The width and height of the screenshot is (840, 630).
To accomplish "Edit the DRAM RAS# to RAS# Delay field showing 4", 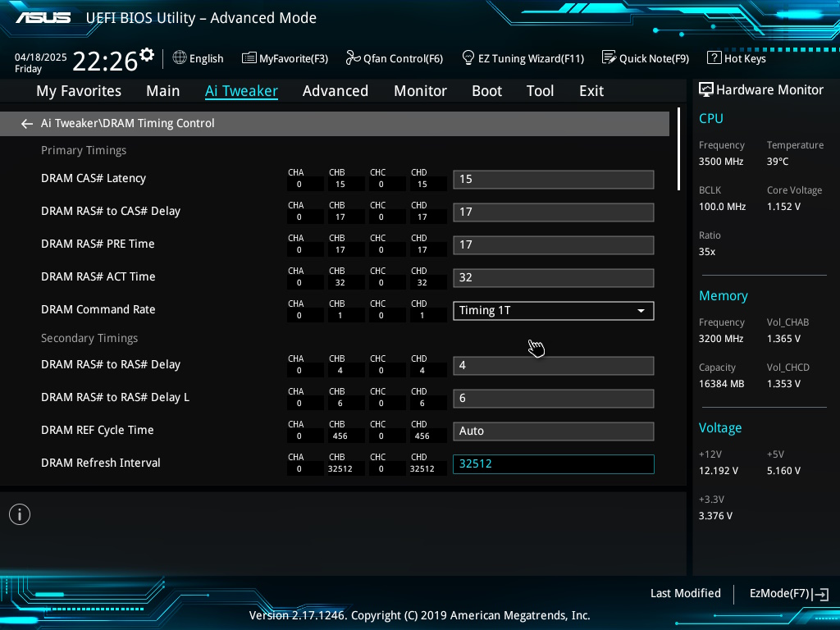I will tap(554, 365).
